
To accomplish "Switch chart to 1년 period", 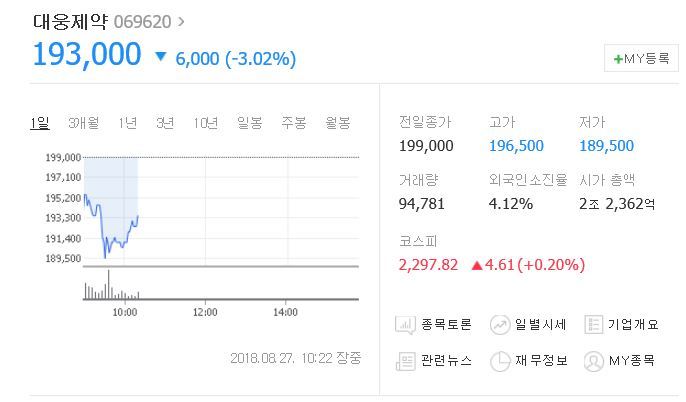I will pyautogui.click(x=127, y=123).
